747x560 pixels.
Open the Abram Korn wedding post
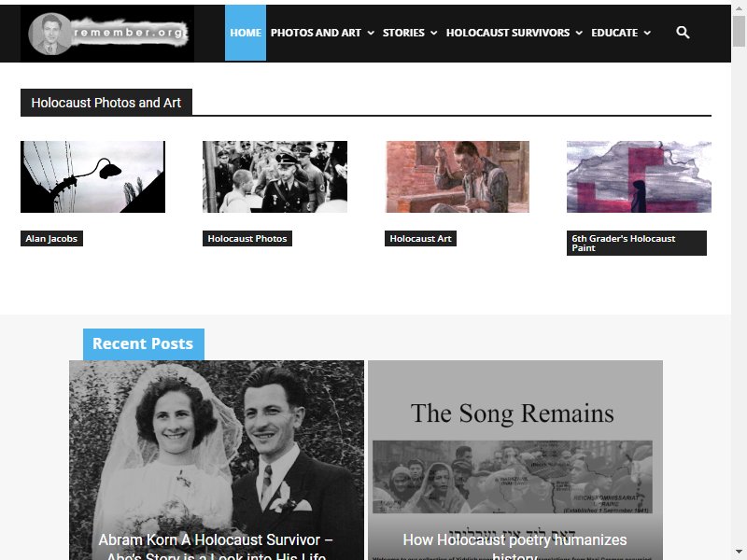click(x=217, y=460)
